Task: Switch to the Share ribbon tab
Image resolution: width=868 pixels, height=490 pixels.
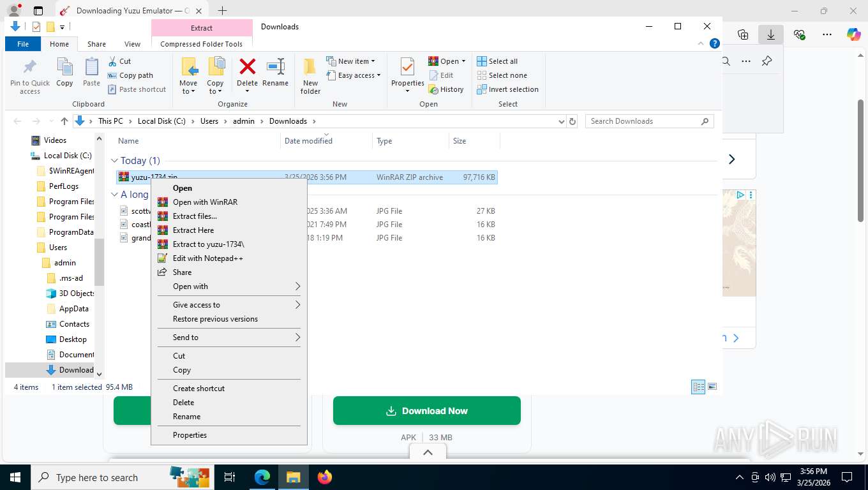Action: pyautogui.click(x=96, y=44)
